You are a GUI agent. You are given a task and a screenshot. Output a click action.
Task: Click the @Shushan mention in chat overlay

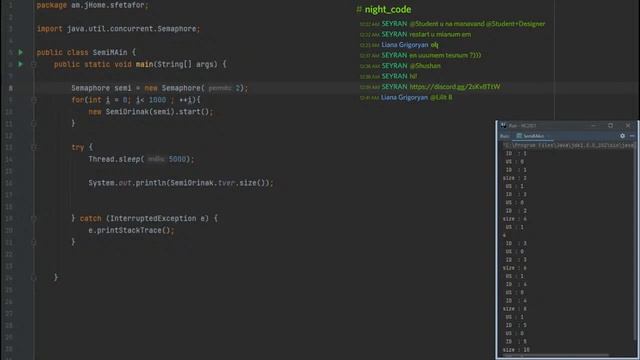click(425, 66)
